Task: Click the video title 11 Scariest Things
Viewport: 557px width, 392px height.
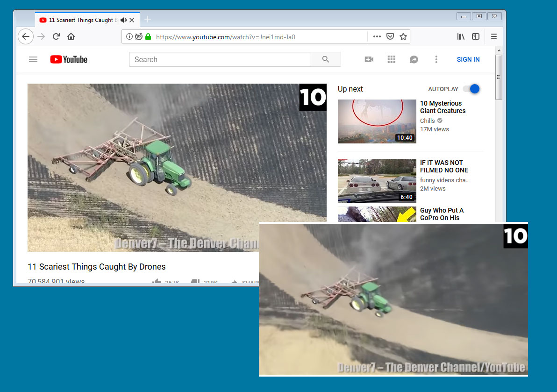Action: pos(97,267)
